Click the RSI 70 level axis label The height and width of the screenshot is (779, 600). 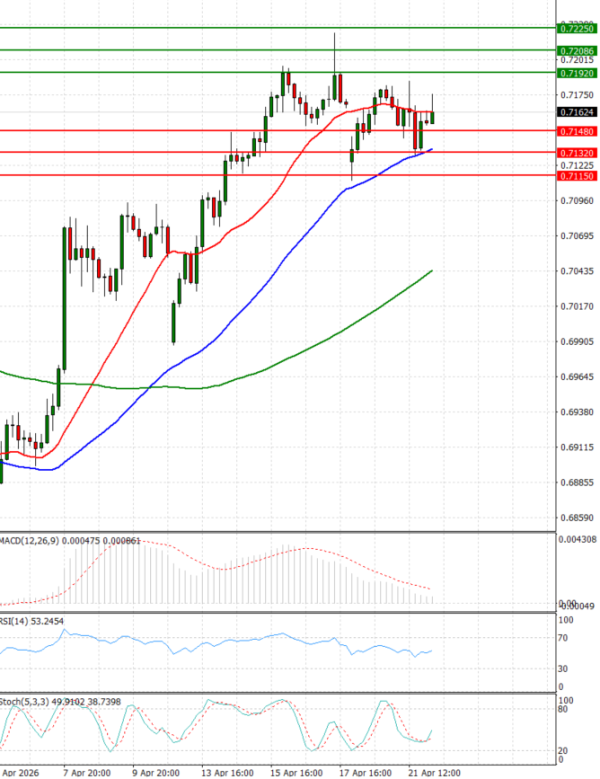(x=565, y=637)
